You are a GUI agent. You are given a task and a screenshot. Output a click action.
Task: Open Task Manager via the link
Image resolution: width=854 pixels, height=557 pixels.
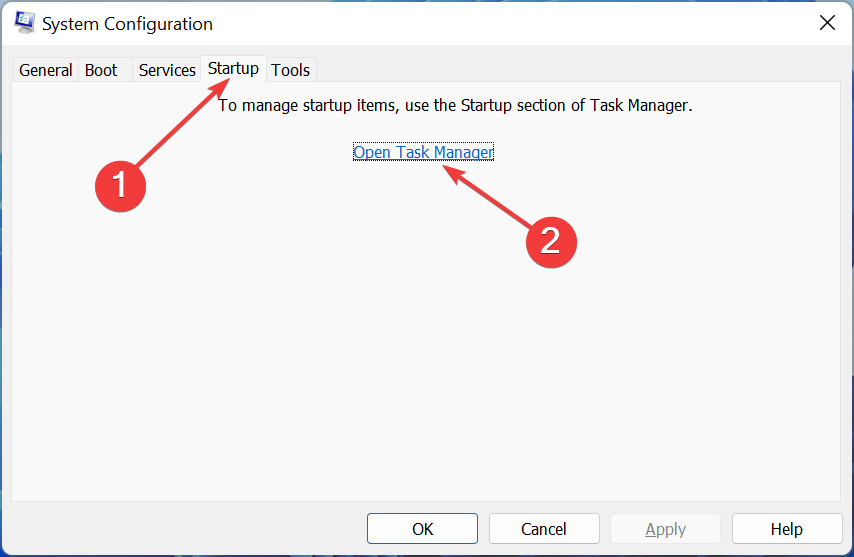pyautogui.click(x=423, y=152)
